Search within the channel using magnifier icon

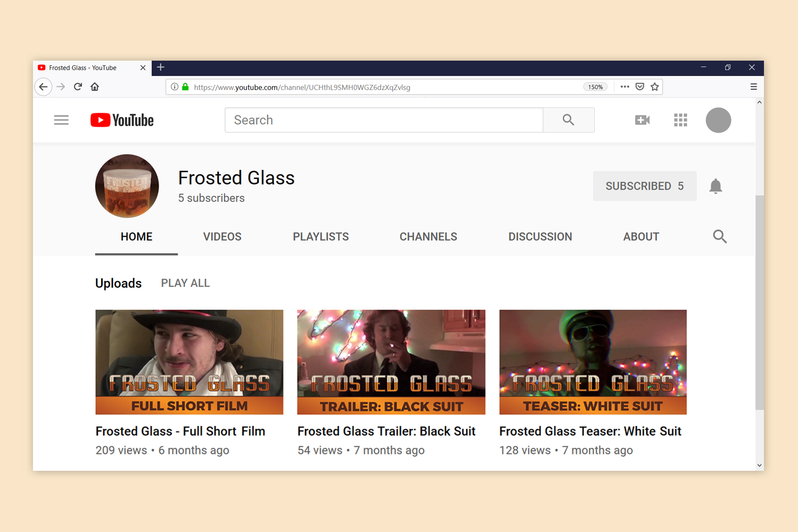720,237
